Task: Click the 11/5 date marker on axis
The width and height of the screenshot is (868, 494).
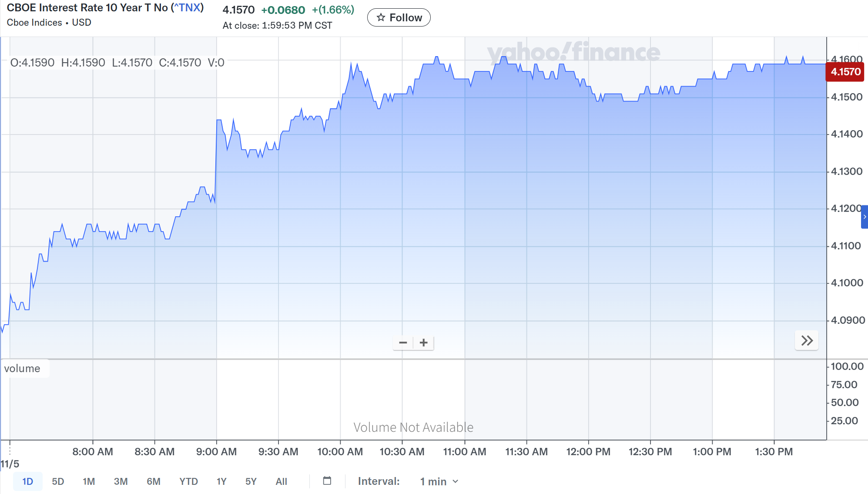Action: [10, 464]
